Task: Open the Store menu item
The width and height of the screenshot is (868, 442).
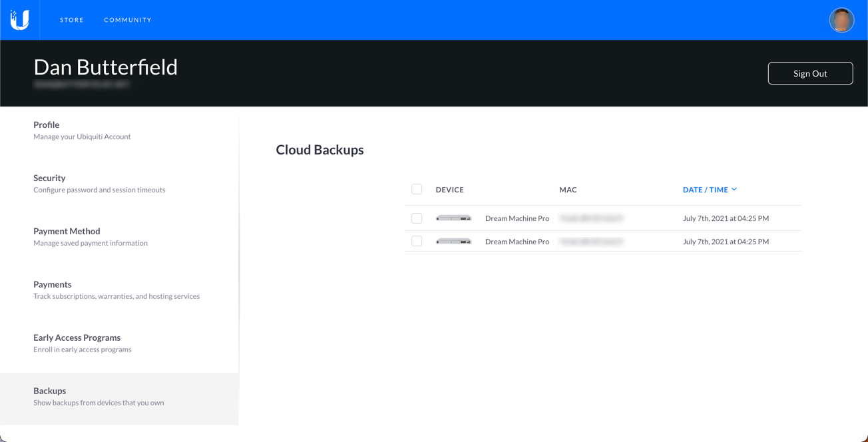Action: coord(72,20)
